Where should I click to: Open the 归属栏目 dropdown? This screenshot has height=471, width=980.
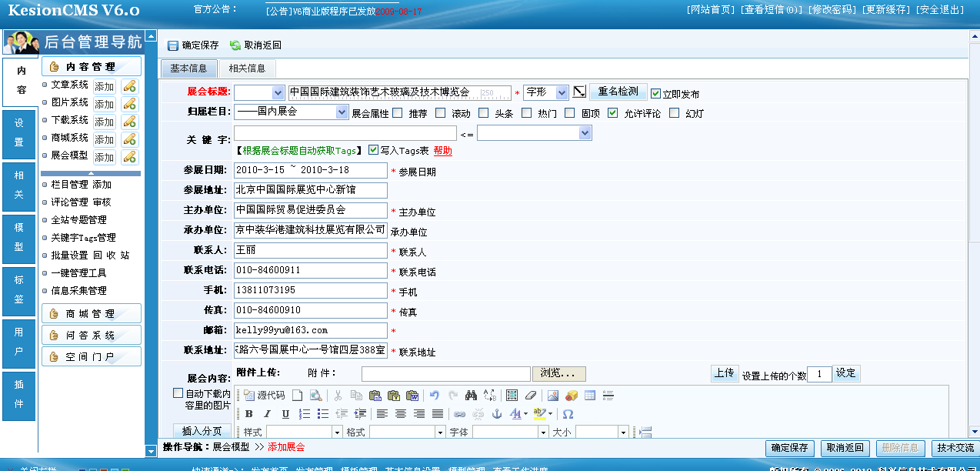342,112
